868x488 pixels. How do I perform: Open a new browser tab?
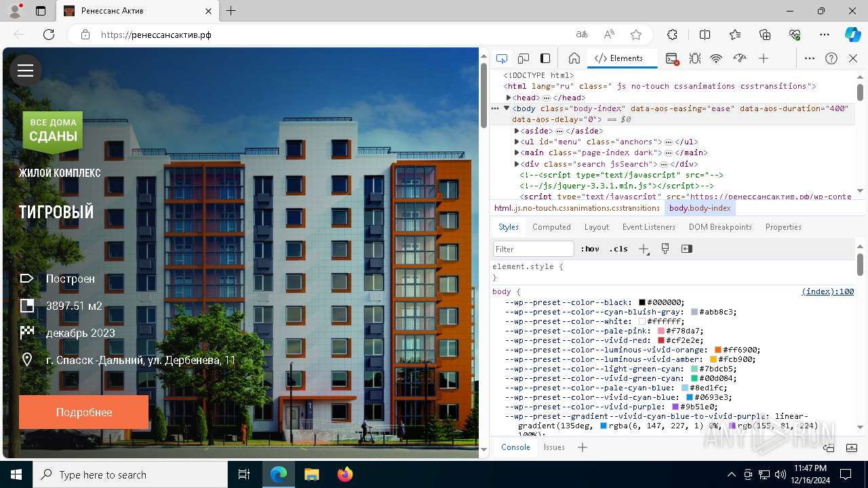[x=231, y=11]
